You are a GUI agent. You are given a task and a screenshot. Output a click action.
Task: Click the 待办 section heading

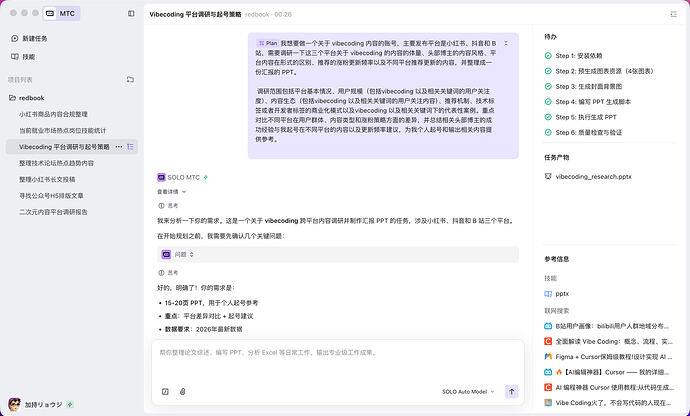coord(551,37)
